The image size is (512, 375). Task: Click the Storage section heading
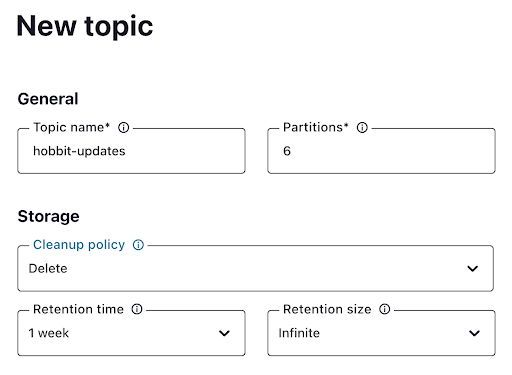tap(49, 217)
